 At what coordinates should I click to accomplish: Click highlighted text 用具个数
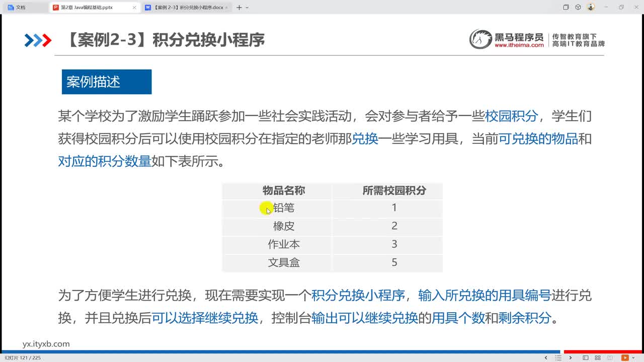[x=458, y=318]
